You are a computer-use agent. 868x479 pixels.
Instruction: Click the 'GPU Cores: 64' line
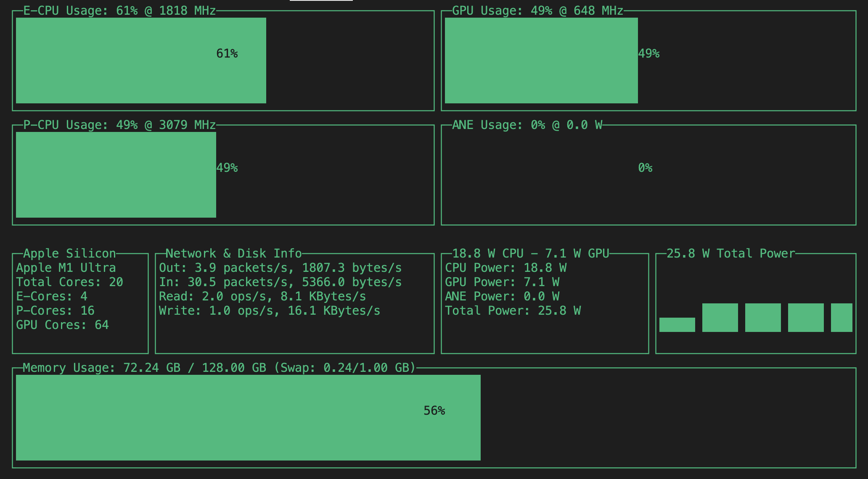pos(62,325)
